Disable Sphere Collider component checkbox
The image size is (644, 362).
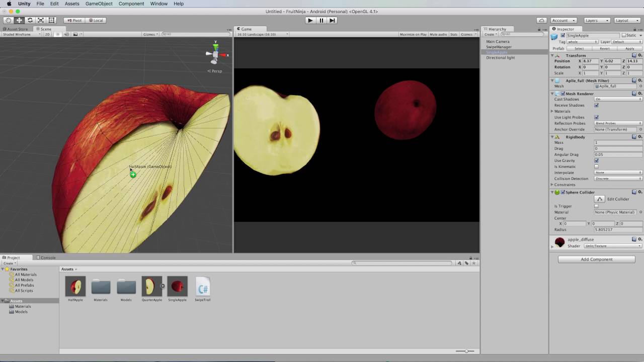563,192
